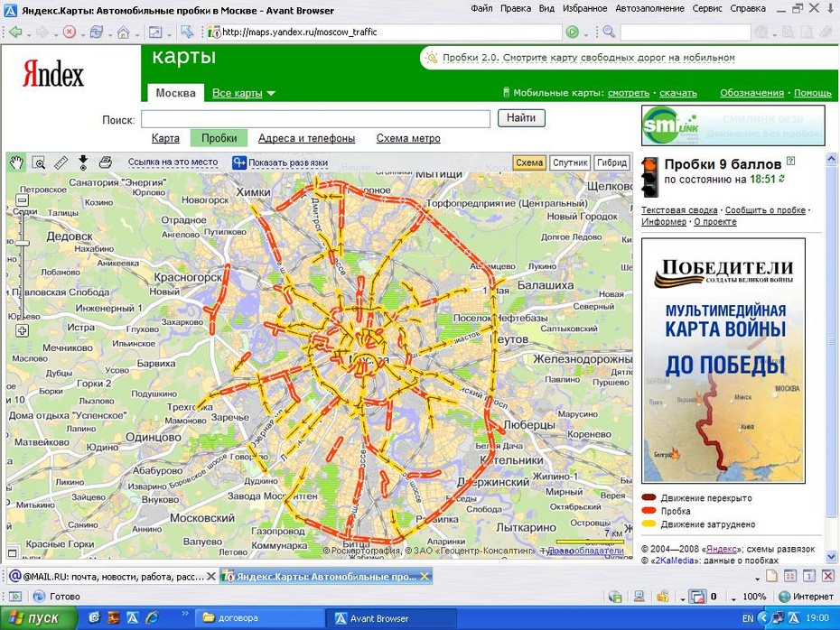This screenshot has height=630, width=840.
Task: Activate the zoom-to-area magnifier tool
Action: coord(39,162)
